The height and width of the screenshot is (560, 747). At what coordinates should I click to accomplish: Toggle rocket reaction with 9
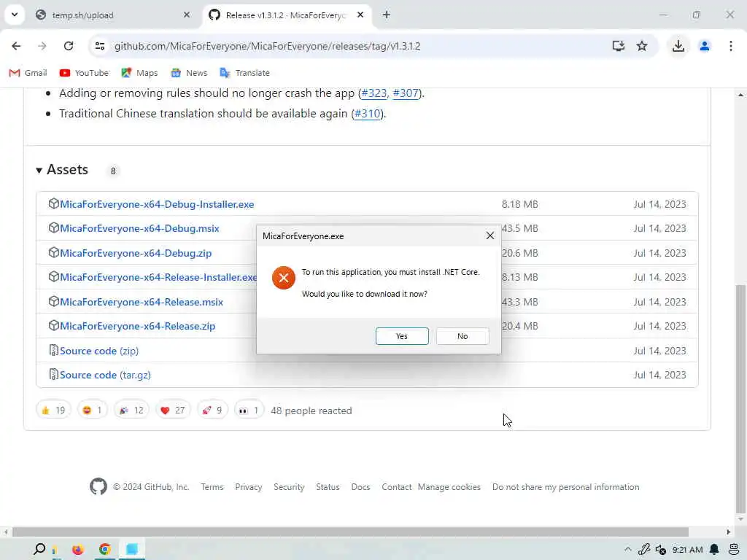click(212, 410)
